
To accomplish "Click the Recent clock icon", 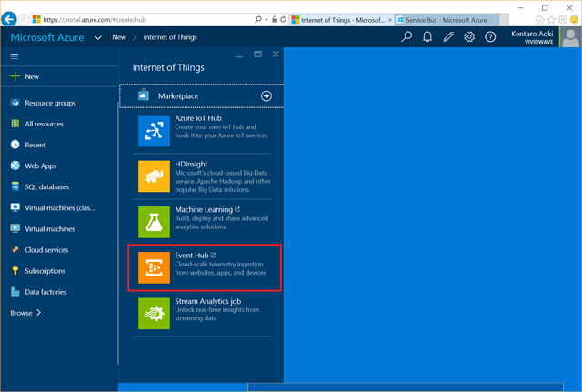I will coord(15,145).
